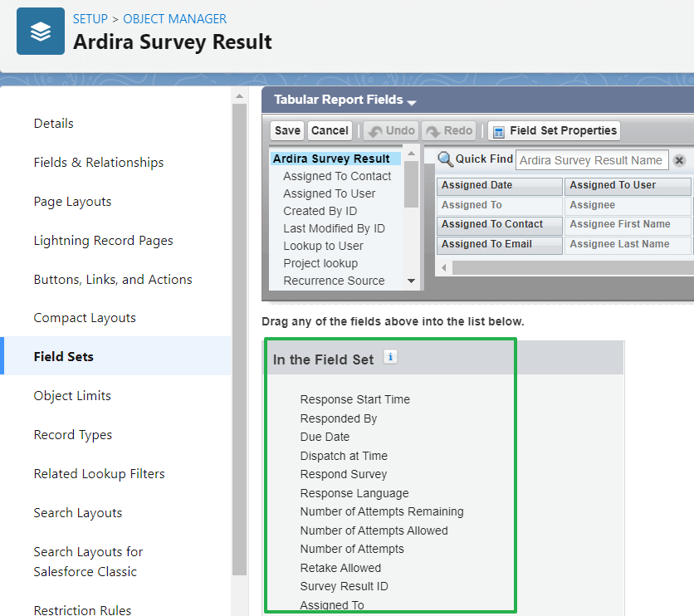Navigate to 'Object Limits' in the sidebar
Screen dimensions: 694x616
71,396
